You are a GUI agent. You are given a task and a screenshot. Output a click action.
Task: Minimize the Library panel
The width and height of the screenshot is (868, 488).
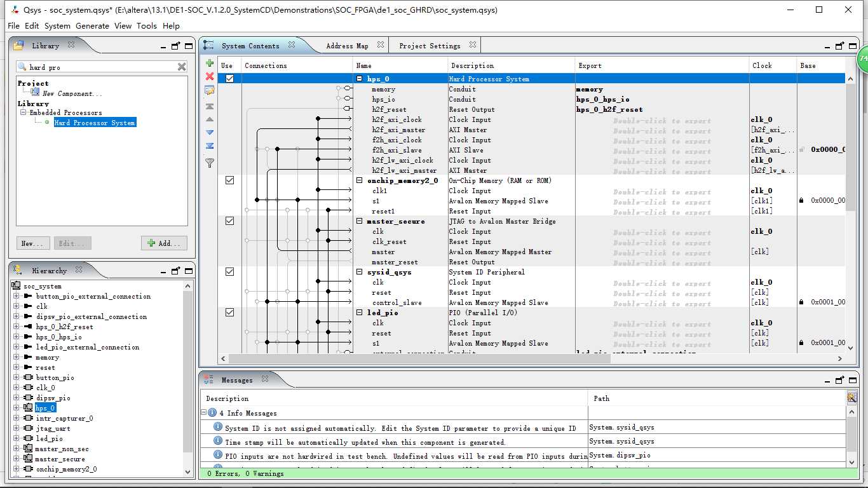coord(163,46)
